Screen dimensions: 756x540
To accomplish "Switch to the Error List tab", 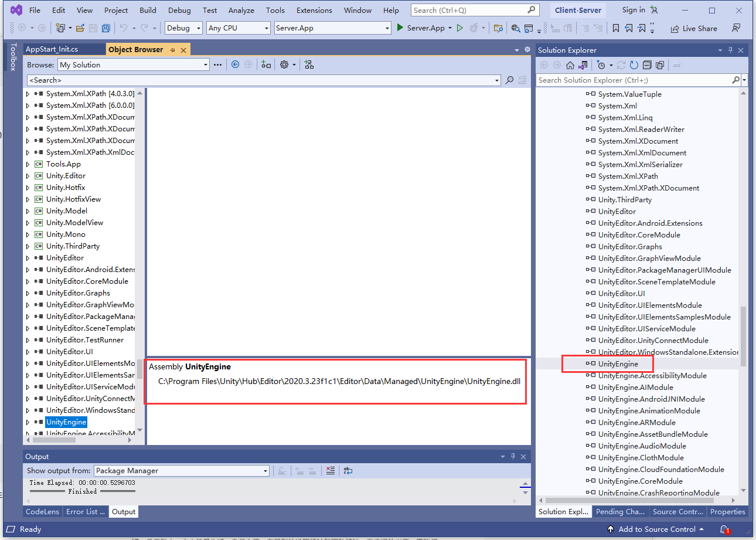I will 86,511.
